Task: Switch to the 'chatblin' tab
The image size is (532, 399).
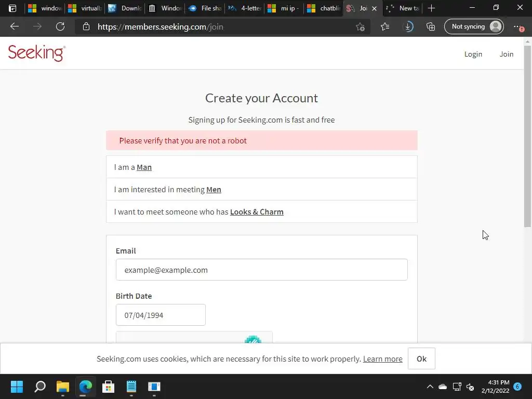Action: 324,8
